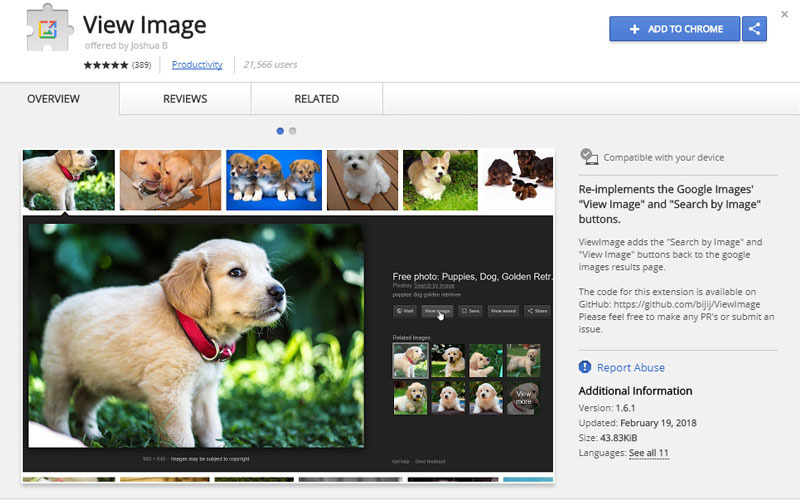Click the five-star rating
Screen dimensions: 800x500
click(x=106, y=65)
